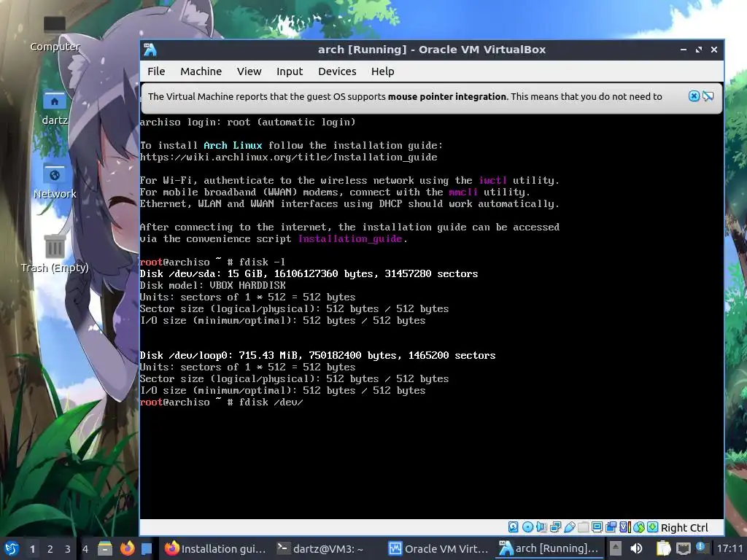Click the magenta Installation_guide script name
Viewport: 747px width, 560px height.
(x=350, y=238)
